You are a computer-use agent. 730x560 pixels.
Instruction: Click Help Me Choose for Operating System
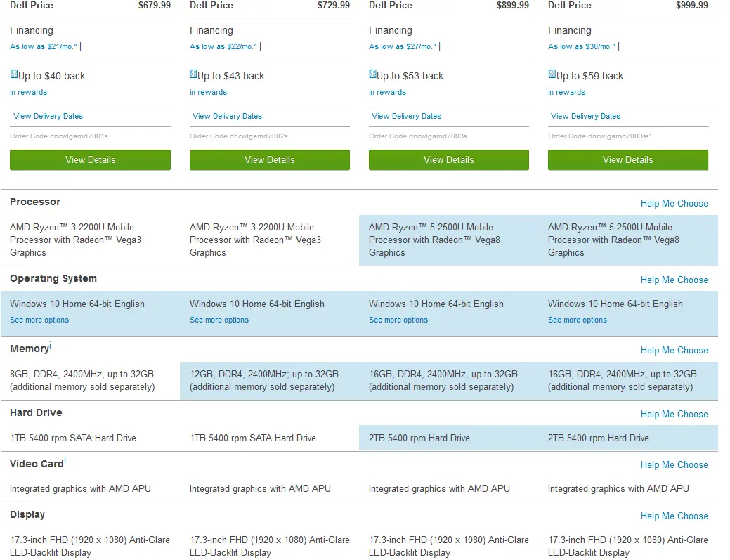point(674,280)
